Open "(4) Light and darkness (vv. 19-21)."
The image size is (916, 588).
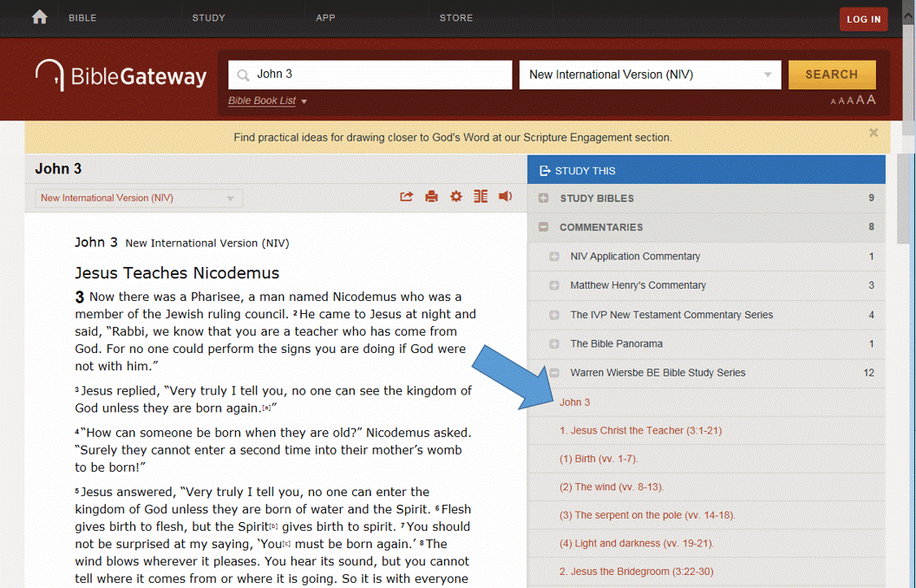click(x=637, y=544)
